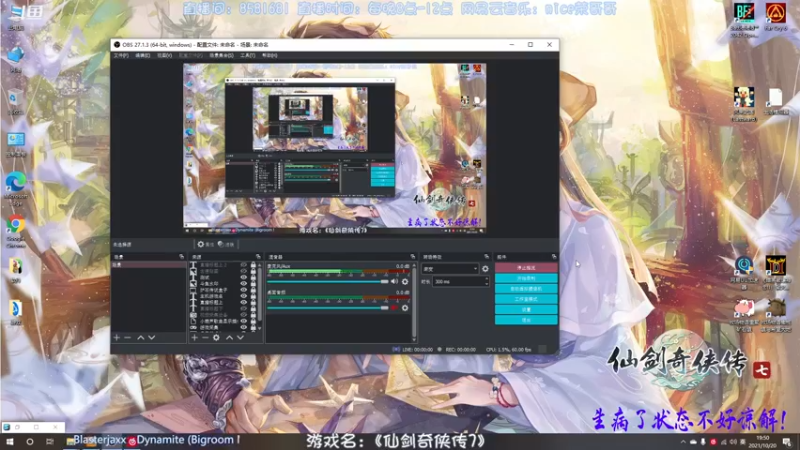Move source up in Sources toolbar
Image resolution: width=800 pixels, height=450 pixels.
pyautogui.click(x=230, y=337)
